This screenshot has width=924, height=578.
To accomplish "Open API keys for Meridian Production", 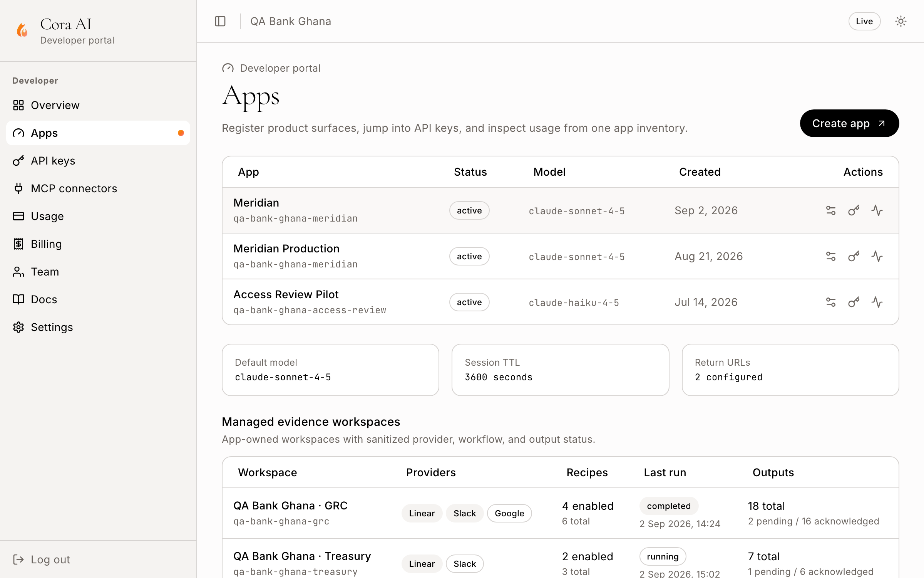I will tap(854, 256).
